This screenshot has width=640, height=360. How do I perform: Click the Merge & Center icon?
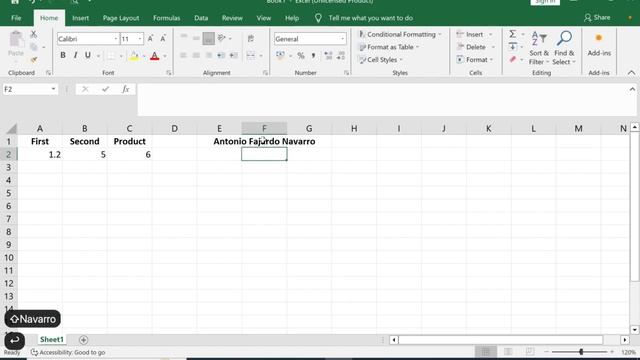(251, 56)
